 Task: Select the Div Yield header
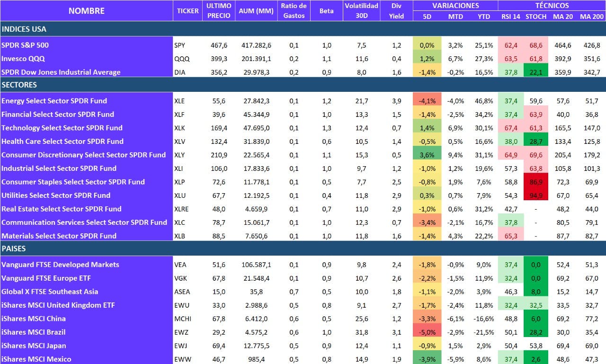396,10
